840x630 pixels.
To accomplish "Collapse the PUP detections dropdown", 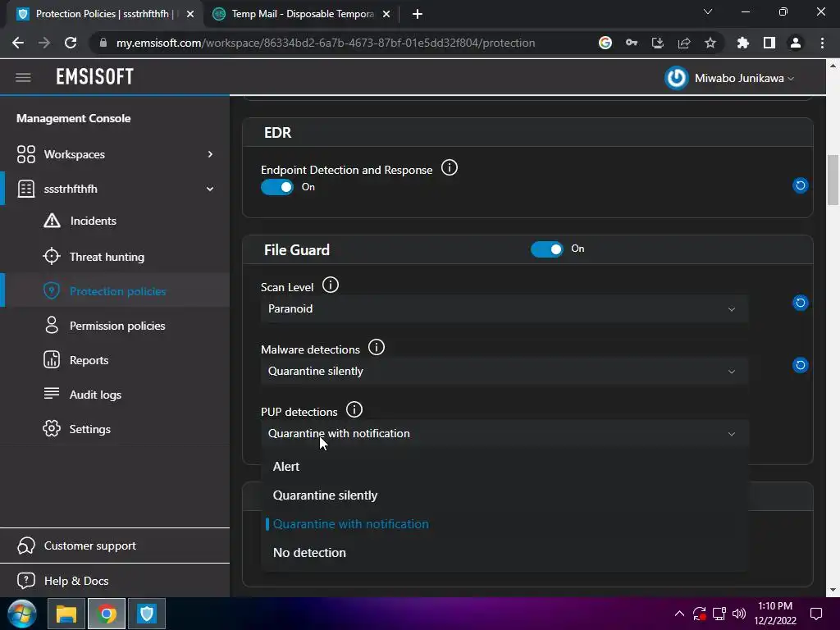I will (504, 433).
